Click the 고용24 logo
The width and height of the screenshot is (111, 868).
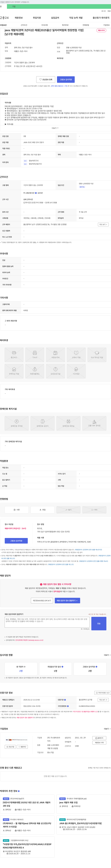[x=4, y=18]
